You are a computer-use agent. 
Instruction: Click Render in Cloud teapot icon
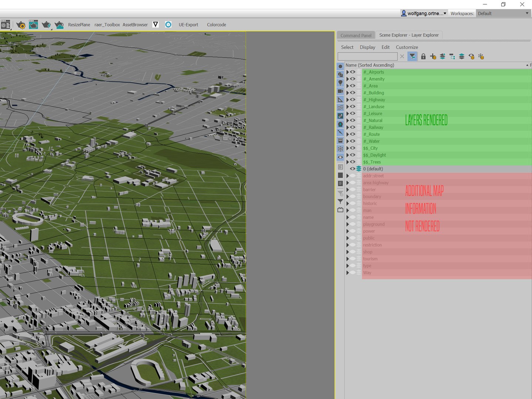[x=59, y=25]
